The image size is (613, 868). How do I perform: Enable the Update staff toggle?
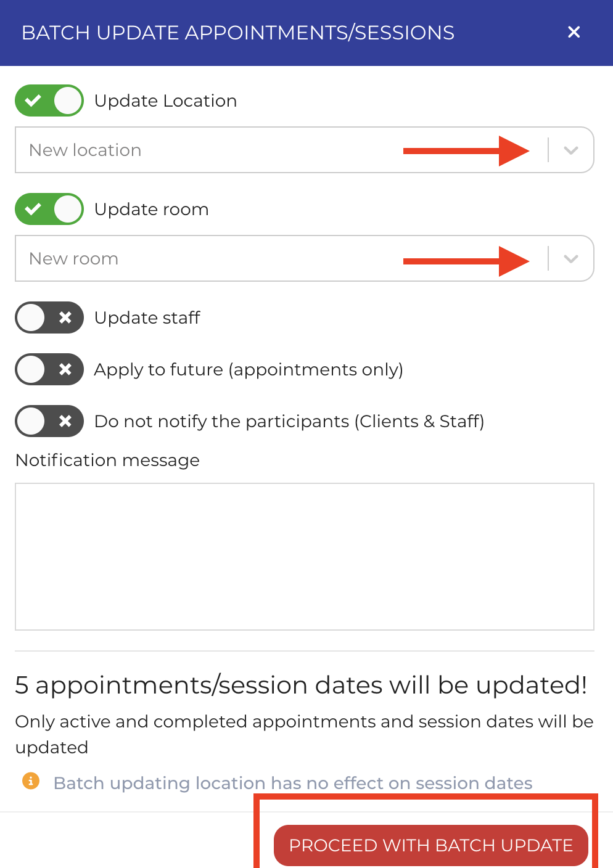(x=49, y=317)
